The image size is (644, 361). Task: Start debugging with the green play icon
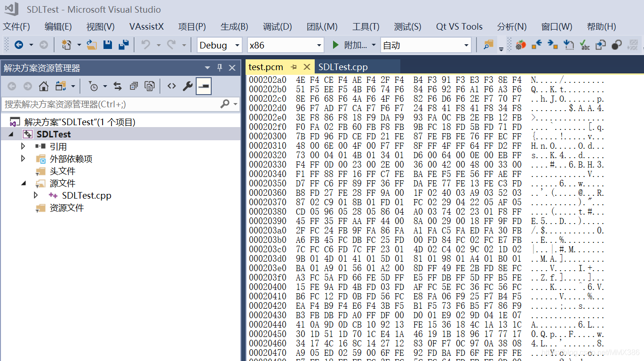coord(335,45)
